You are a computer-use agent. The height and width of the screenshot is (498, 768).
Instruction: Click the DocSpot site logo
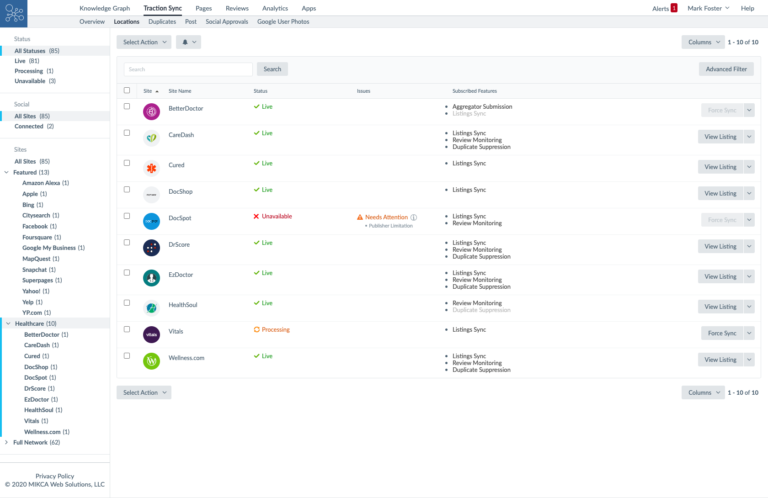(151, 221)
